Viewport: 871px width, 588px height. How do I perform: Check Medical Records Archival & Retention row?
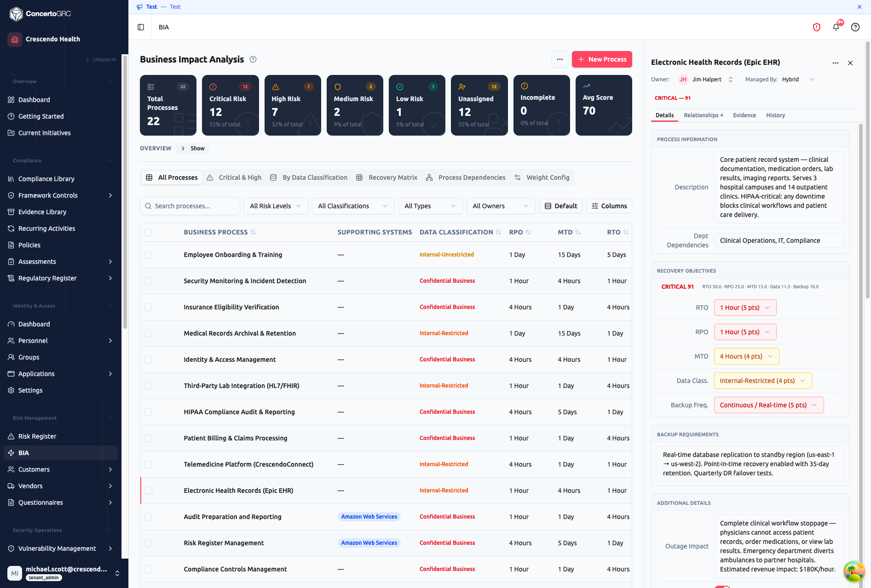(x=148, y=333)
